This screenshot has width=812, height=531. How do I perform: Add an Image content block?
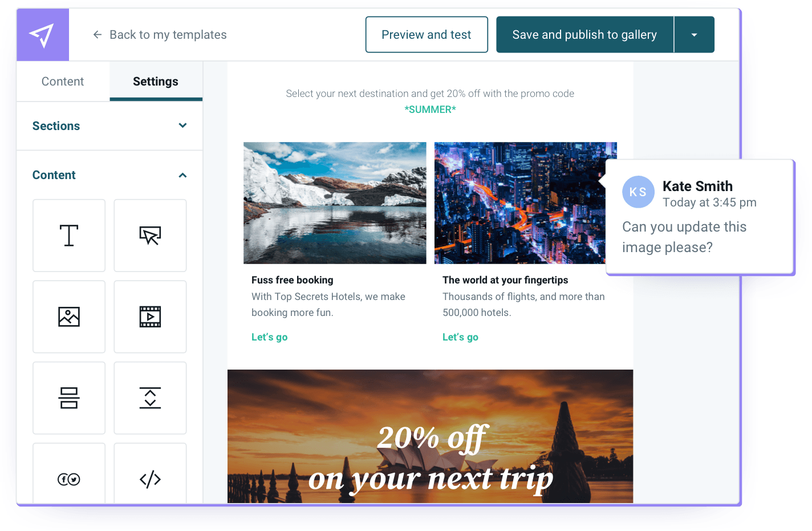[x=69, y=317]
